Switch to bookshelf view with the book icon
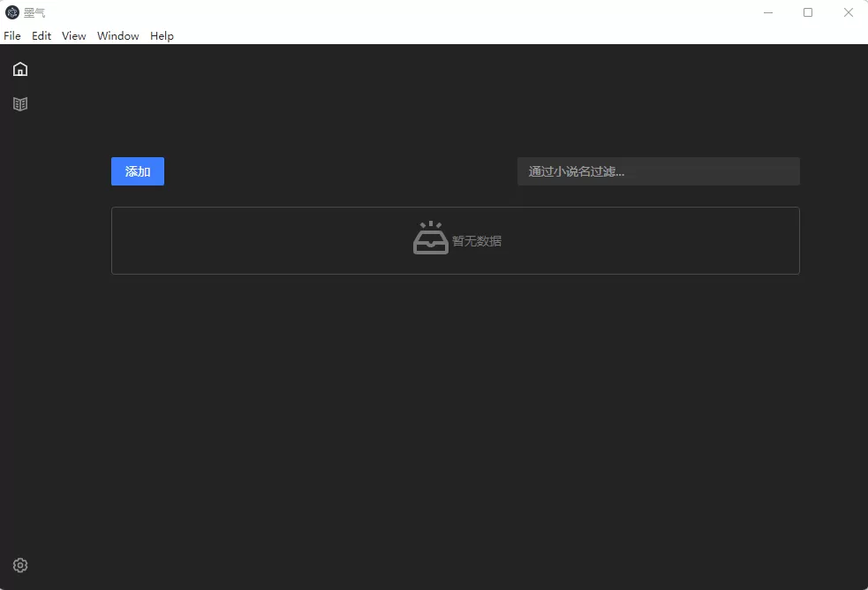Viewport: 868px width, 590px height. [20, 103]
